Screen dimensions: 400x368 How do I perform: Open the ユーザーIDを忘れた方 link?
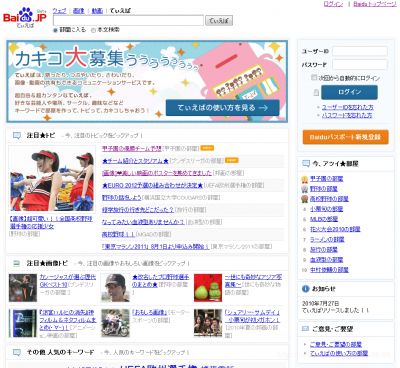click(x=348, y=107)
